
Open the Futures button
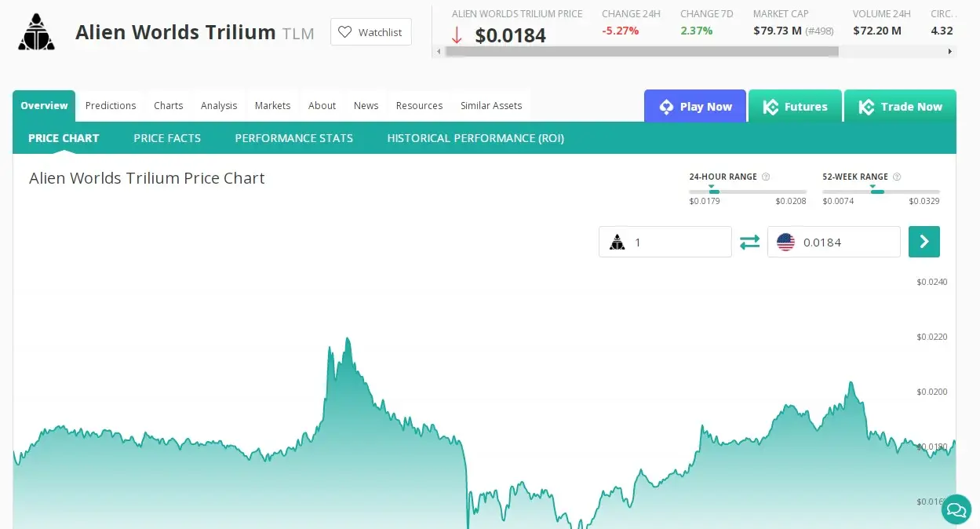pos(795,106)
